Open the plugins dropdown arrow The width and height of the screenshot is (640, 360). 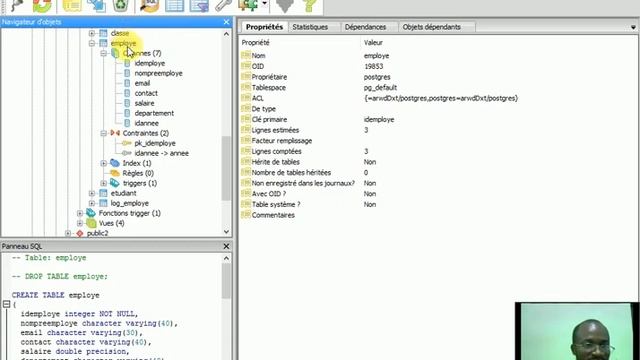point(264,4)
